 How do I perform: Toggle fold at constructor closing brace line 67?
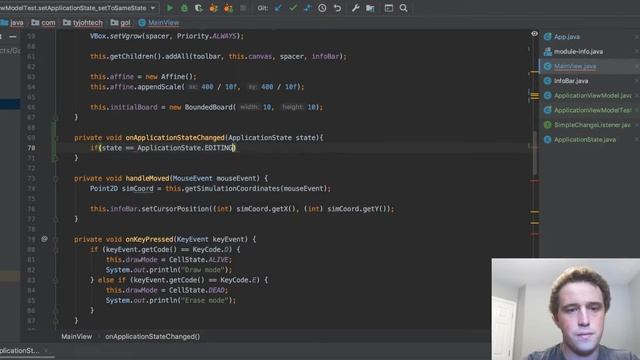[56, 118]
